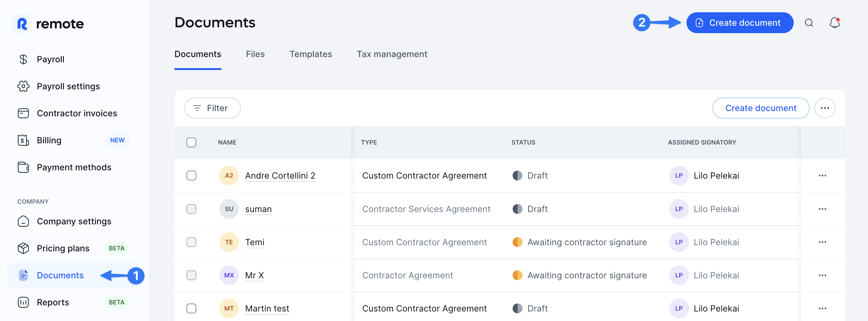The width and height of the screenshot is (868, 321).
Task: Check the box for Mr X
Action: [191, 275]
